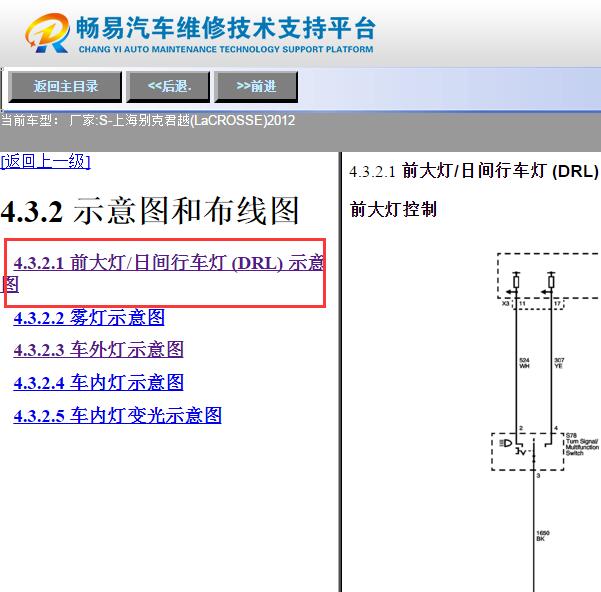Click the 1650 BK wire label

tap(543, 536)
